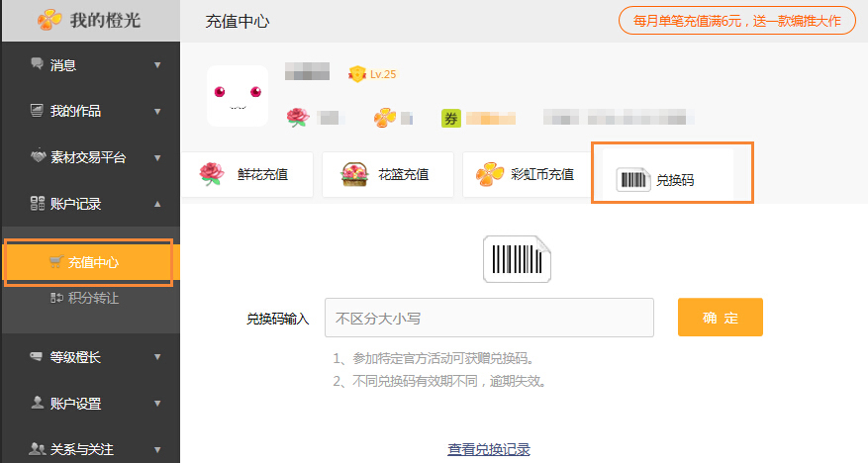868x463 pixels.
Task: Collapse the 账户记录 sidebar section
Action: tap(156, 204)
